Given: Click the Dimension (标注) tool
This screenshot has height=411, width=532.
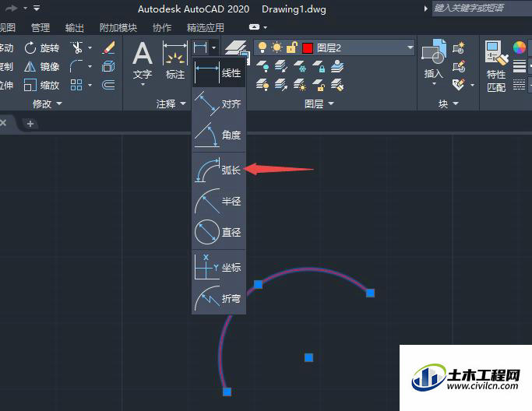Looking at the screenshot, I should pos(175,61).
